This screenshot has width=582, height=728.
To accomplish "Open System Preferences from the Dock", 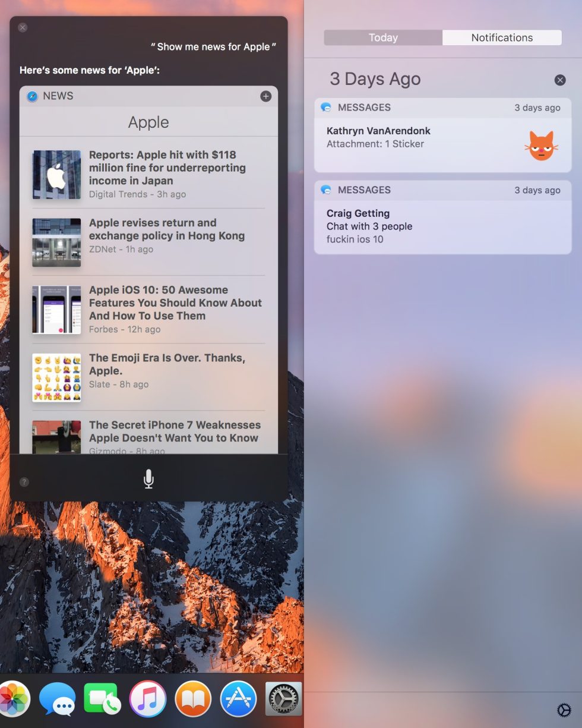I will (x=283, y=699).
